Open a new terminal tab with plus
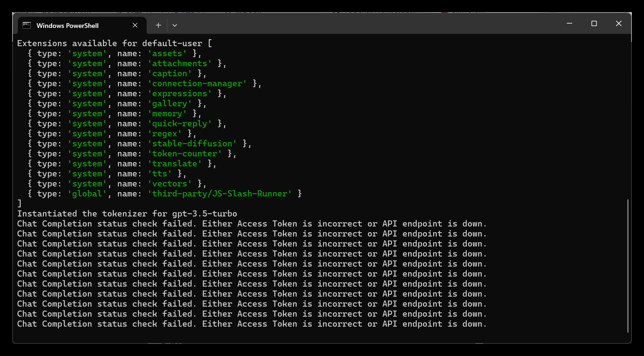 coord(158,25)
